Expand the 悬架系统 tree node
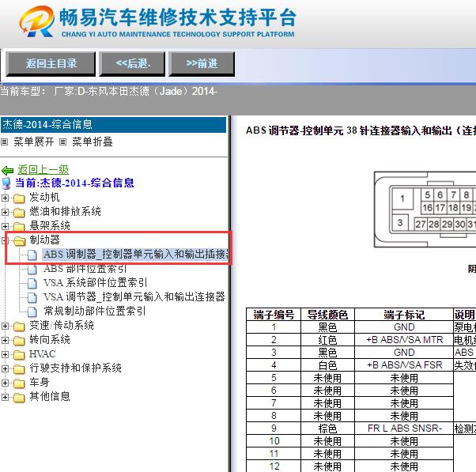The image size is (476, 472). pyautogui.click(x=5, y=226)
